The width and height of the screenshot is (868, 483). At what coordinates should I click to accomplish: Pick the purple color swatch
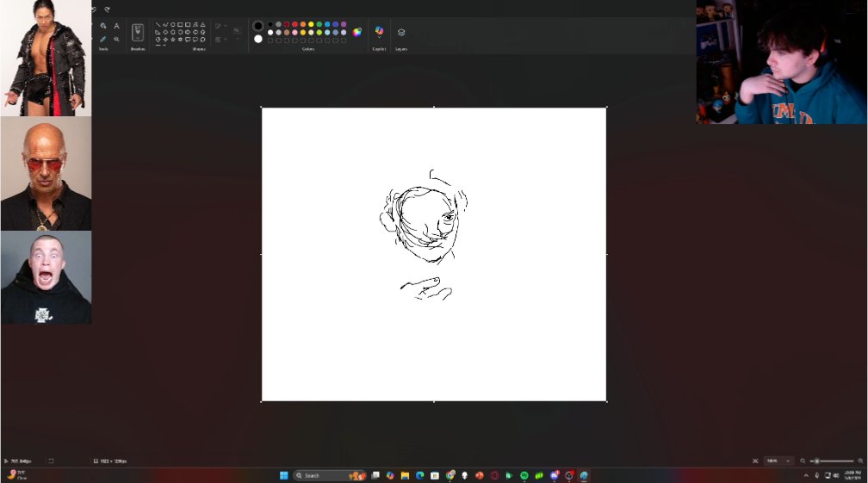pyautogui.click(x=344, y=24)
